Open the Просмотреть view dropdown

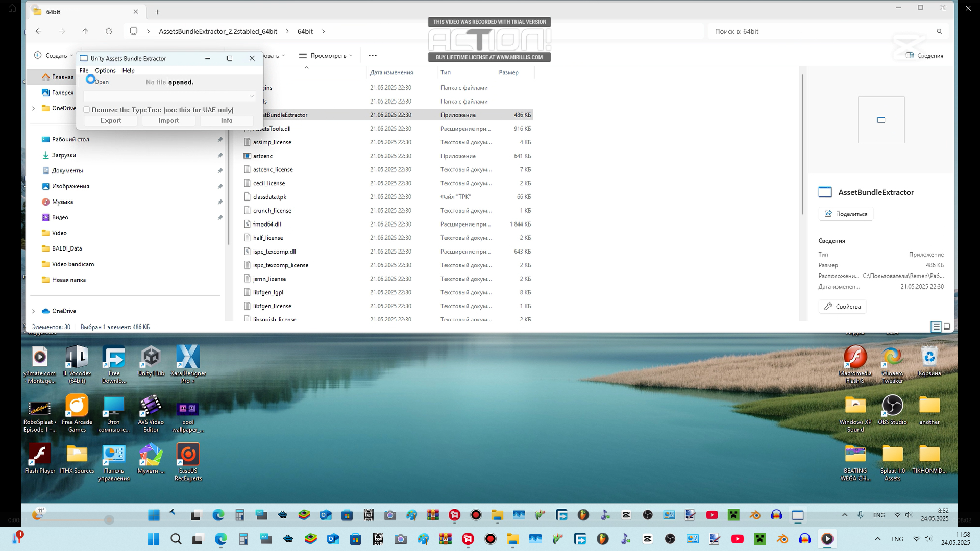[x=326, y=56]
